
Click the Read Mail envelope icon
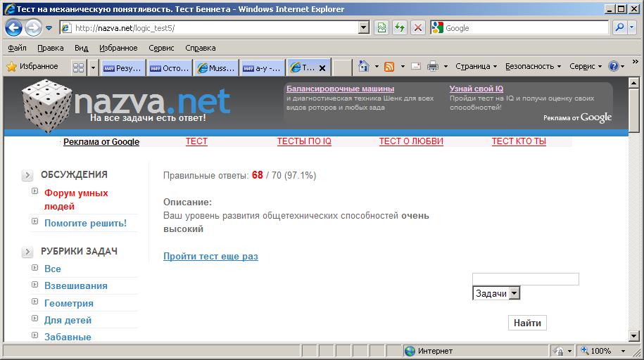click(416, 66)
